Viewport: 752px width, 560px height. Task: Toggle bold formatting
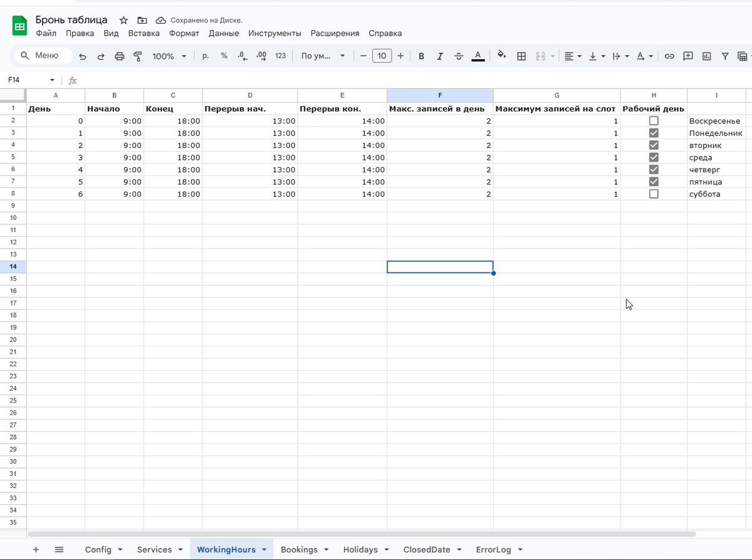(421, 56)
